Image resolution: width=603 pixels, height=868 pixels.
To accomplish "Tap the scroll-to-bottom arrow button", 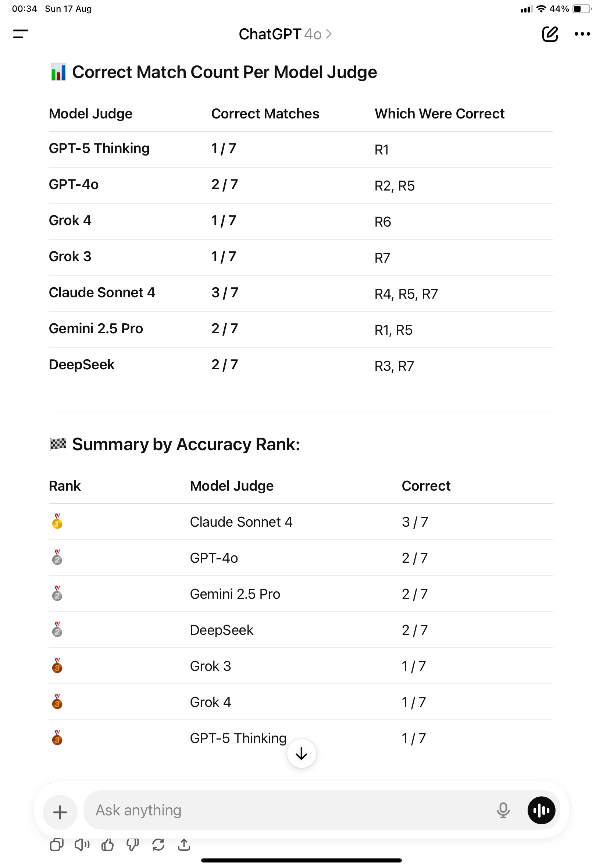I will [x=301, y=754].
